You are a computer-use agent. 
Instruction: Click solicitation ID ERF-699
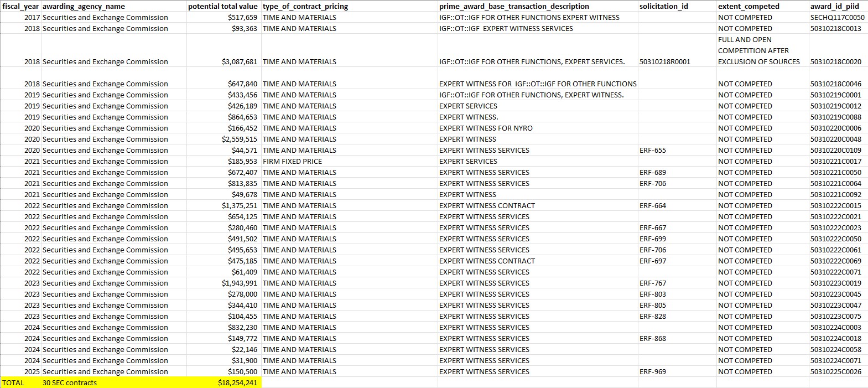(677, 239)
